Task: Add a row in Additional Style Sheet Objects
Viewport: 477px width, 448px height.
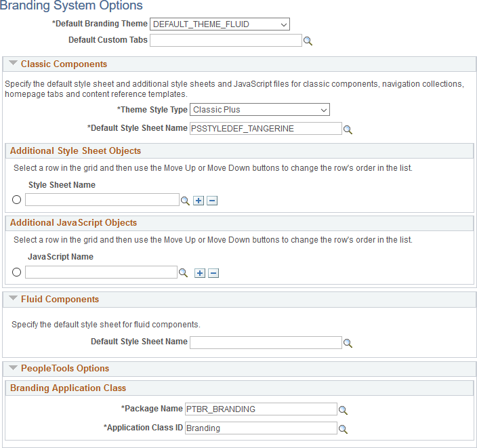Action: pyautogui.click(x=199, y=201)
